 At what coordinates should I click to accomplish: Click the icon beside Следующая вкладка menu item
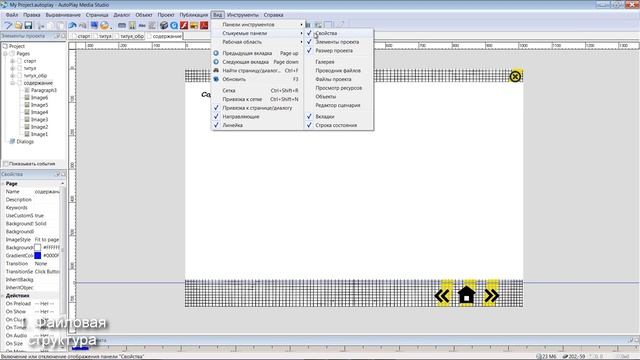click(x=216, y=62)
